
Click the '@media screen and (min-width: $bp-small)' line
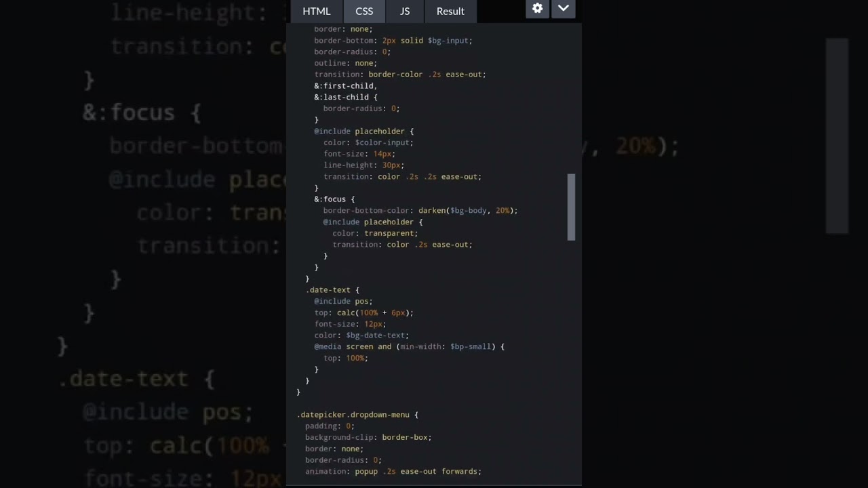(x=410, y=346)
